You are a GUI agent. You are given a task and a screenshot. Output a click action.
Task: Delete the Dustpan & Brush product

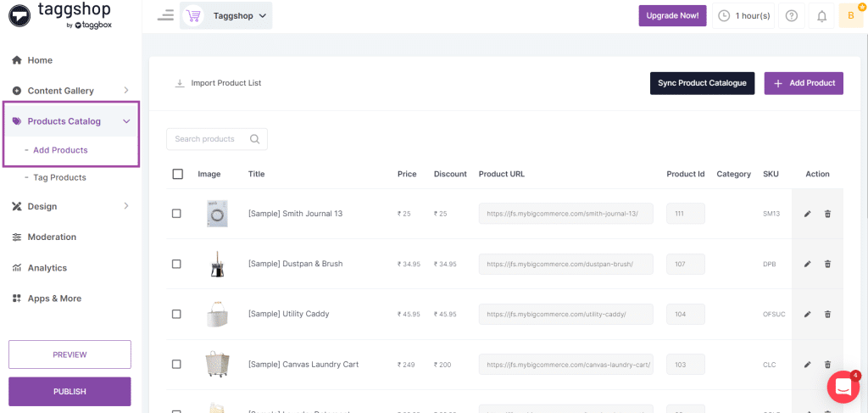827,264
